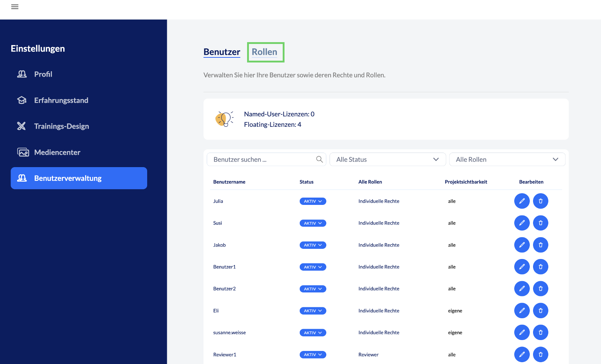Edit user Eli via pencil icon

[x=522, y=311]
